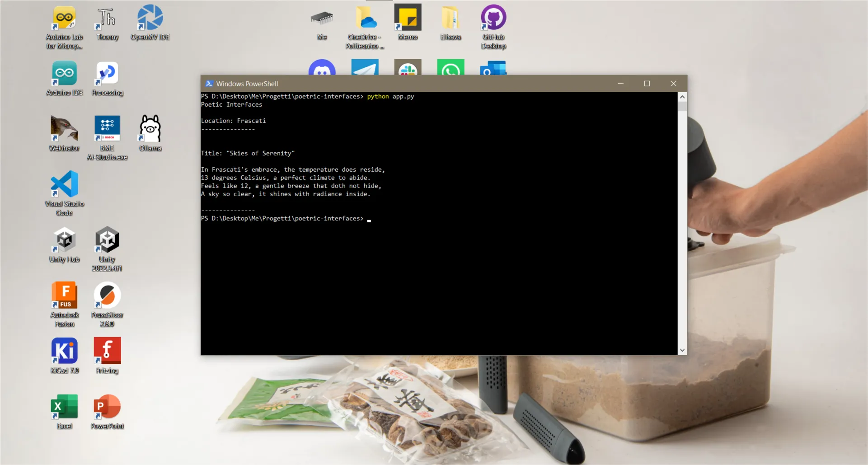Open Visual Studio Code shortcut
Screen dimensions: 868x465
click(x=64, y=185)
